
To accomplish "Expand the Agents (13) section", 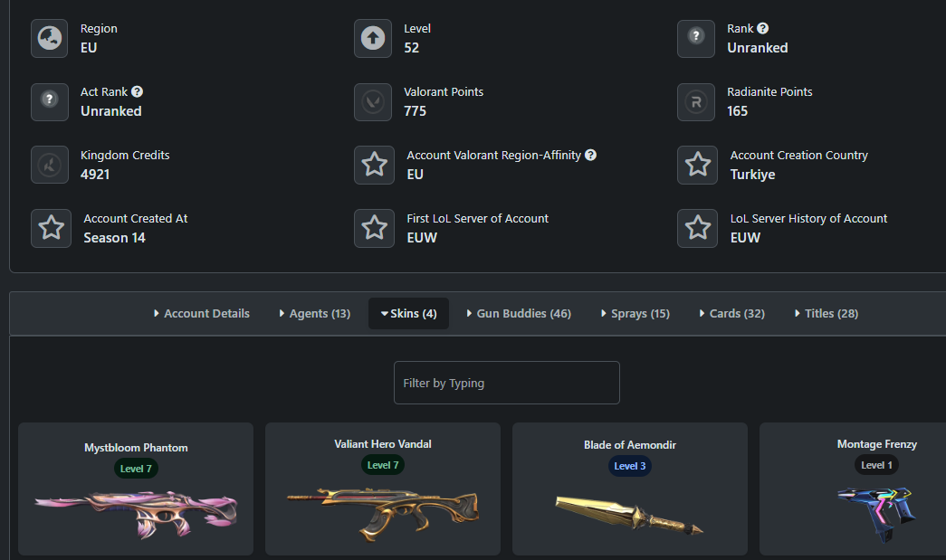I will click(314, 313).
